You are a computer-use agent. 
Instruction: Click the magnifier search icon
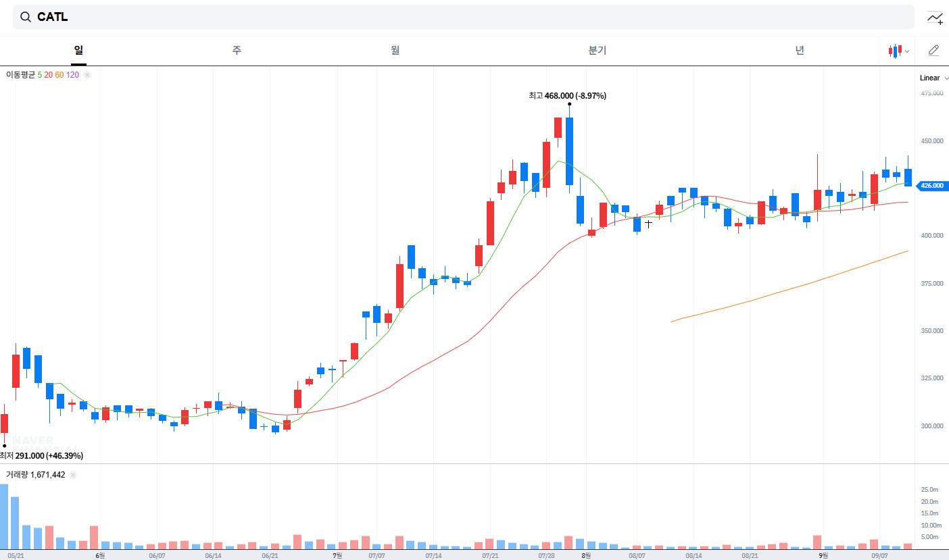26,18
